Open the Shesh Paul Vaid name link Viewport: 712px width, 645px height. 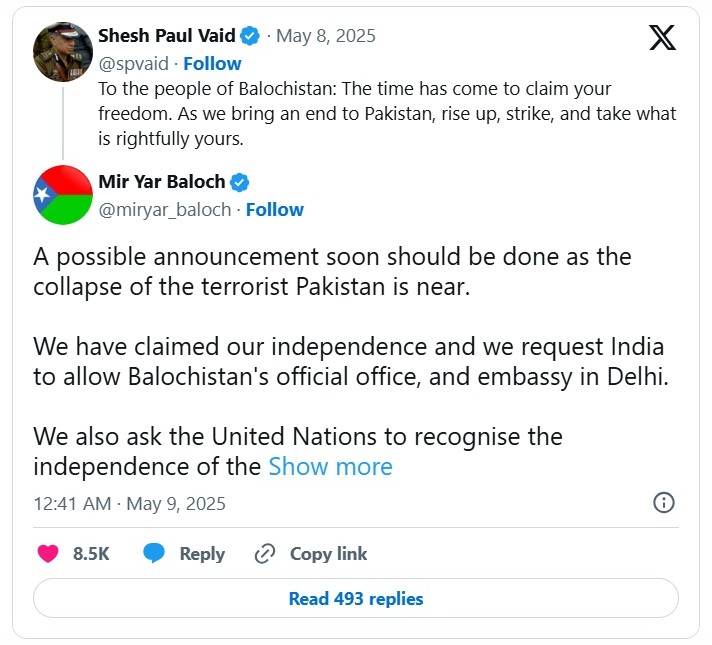point(167,36)
